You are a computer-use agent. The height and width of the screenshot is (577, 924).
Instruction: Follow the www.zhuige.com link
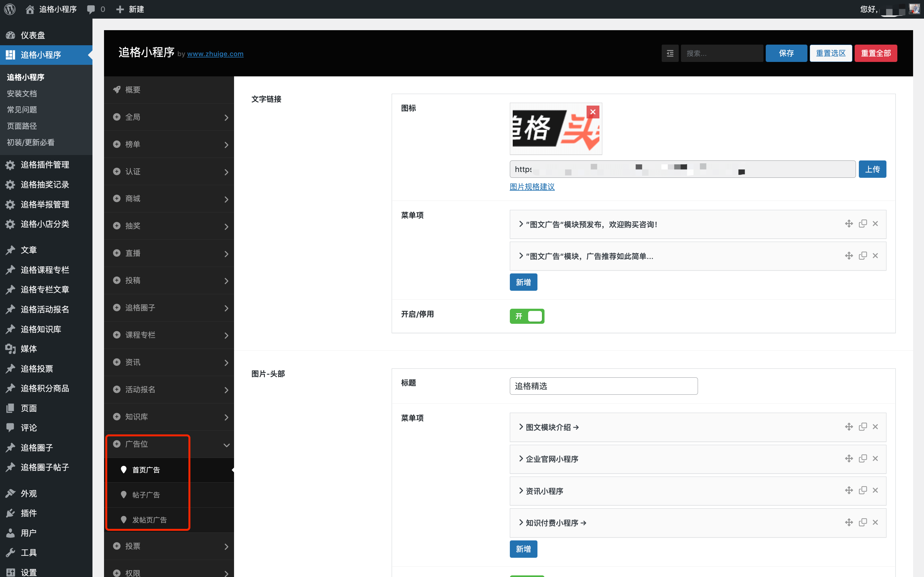[215, 54]
